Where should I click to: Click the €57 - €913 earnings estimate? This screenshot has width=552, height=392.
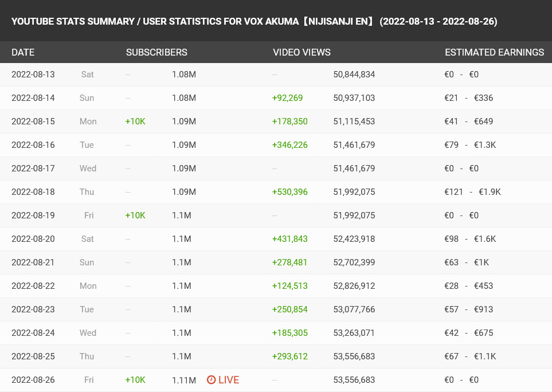click(468, 309)
